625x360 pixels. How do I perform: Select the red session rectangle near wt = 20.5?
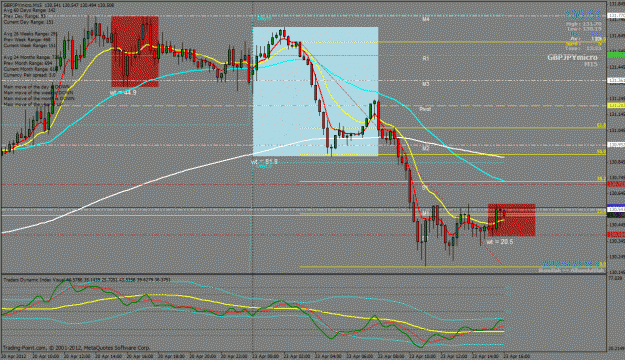(511, 220)
